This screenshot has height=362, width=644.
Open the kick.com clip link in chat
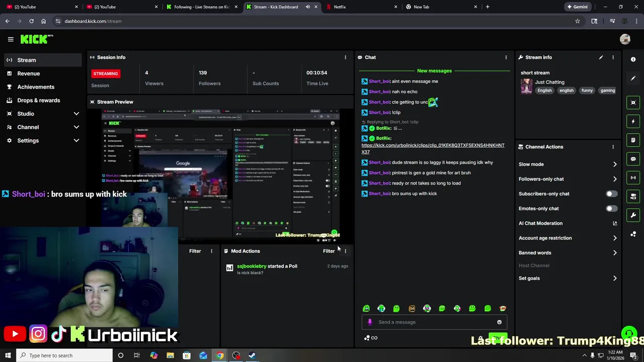(433, 148)
